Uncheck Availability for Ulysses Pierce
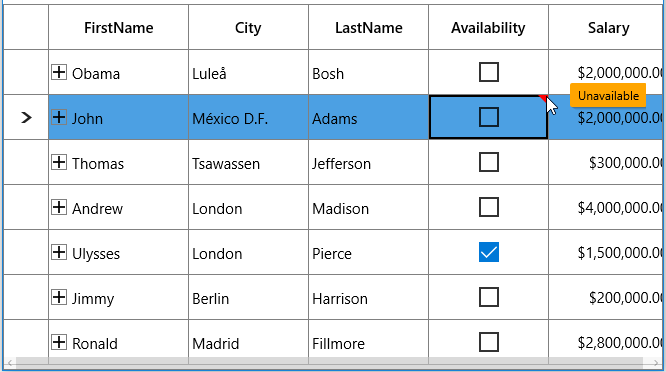 coord(488,252)
